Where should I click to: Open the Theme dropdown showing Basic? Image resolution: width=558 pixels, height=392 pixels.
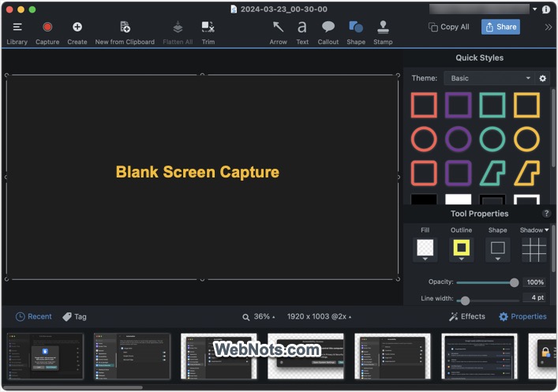click(489, 78)
